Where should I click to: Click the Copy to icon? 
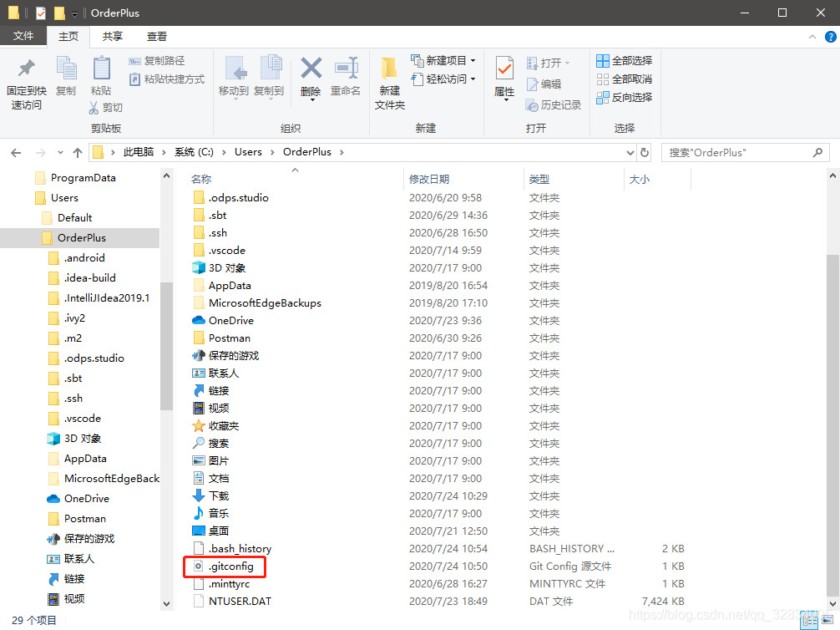click(x=271, y=68)
